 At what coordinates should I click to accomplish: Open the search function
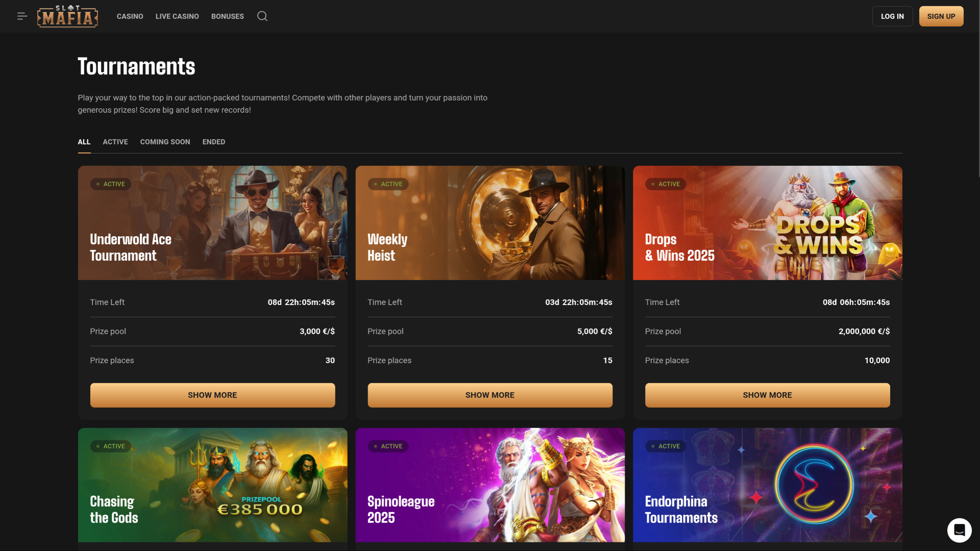(x=262, y=16)
